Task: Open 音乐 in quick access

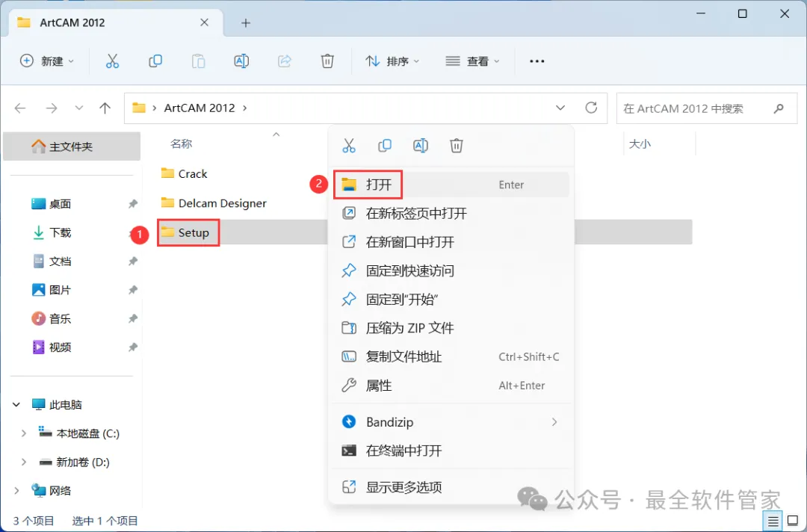Action: [x=61, y=319]
